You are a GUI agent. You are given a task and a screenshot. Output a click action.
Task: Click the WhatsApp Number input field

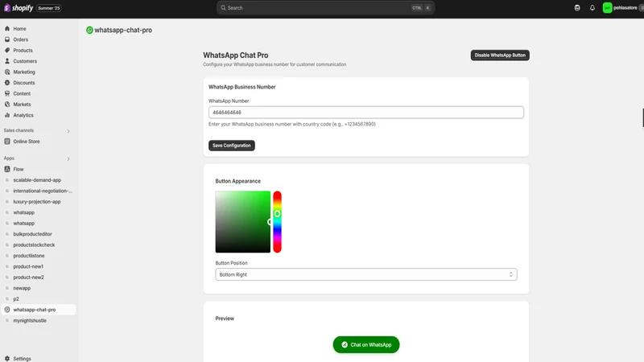pyautogui.click(x=366, y=112)
